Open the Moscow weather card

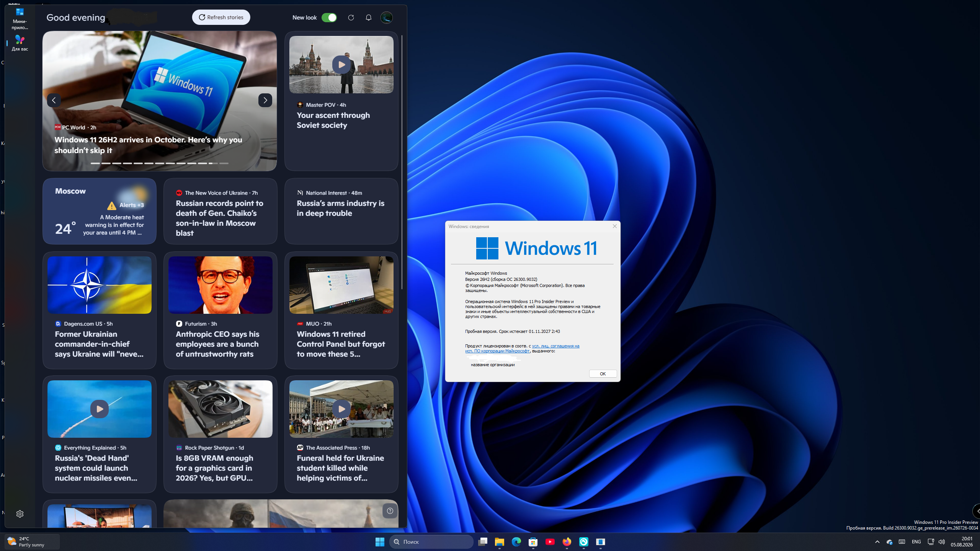[x=100, y=211]
